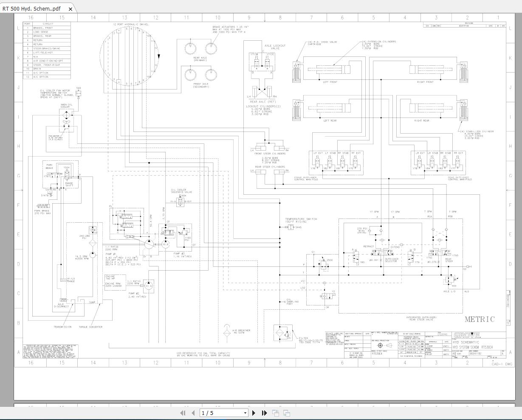Image resolution: width=522 pixels, height=420 pixels.
Task: Click the METRIC label on the schematic
Action: (x=480, y=319)
